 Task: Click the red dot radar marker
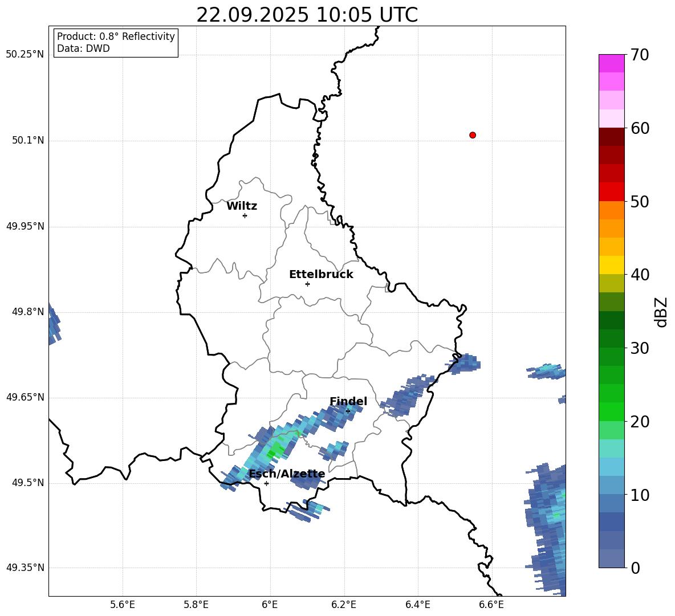[473, 135]
